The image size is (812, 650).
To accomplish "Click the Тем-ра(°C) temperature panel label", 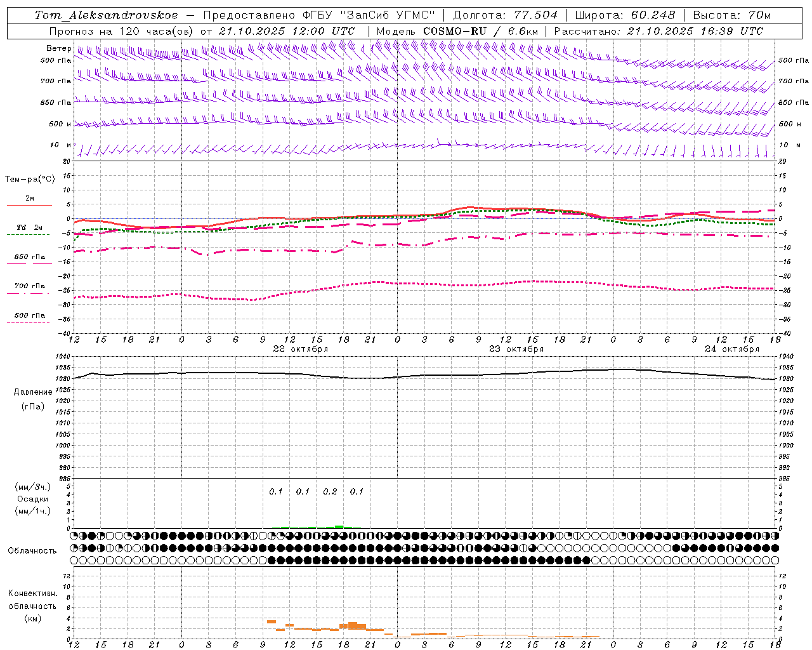I will pos(30,180).
